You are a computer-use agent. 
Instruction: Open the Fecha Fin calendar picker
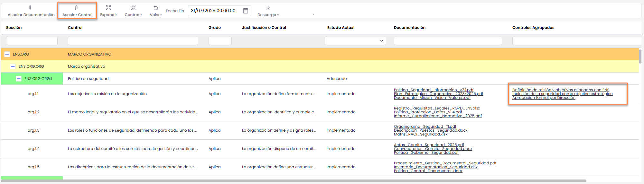245,11
